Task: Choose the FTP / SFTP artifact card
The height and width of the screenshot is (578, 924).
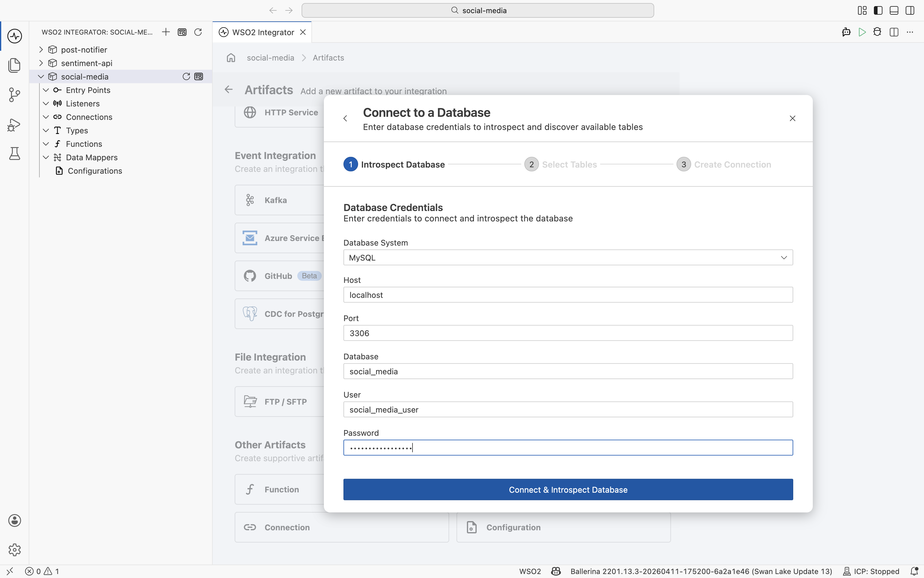Action: (280, 401)
